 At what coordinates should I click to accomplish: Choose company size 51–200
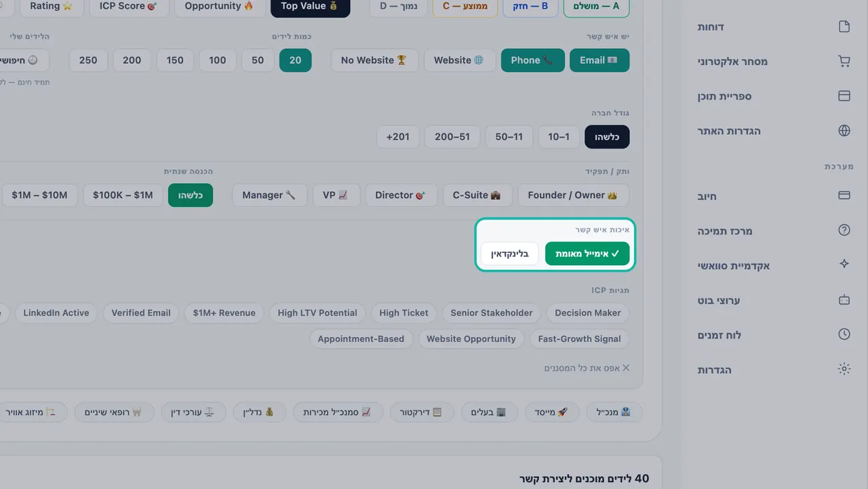coord(452,136)
